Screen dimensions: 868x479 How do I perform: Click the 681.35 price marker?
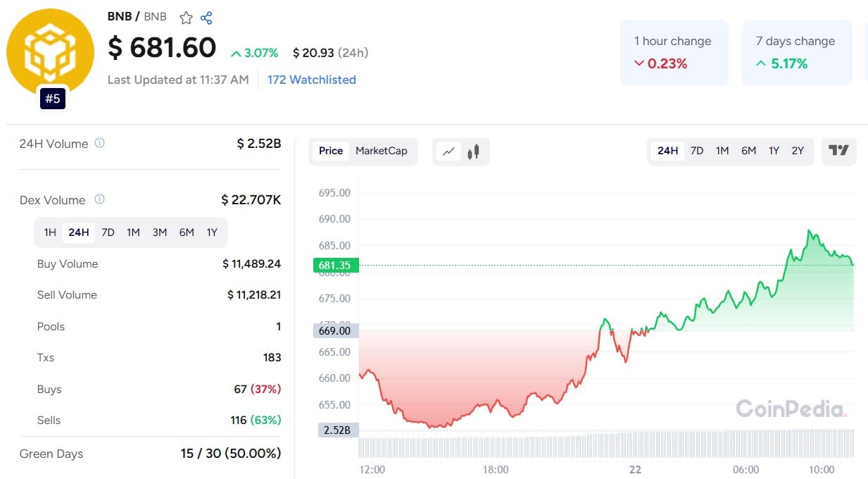(x=334, y=266)
